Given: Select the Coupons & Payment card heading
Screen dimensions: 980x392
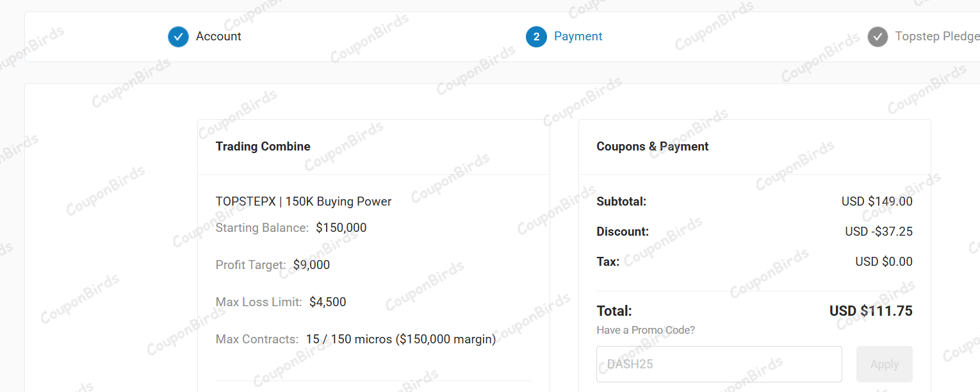Looking at the screenshot, I should click(653, 147).
